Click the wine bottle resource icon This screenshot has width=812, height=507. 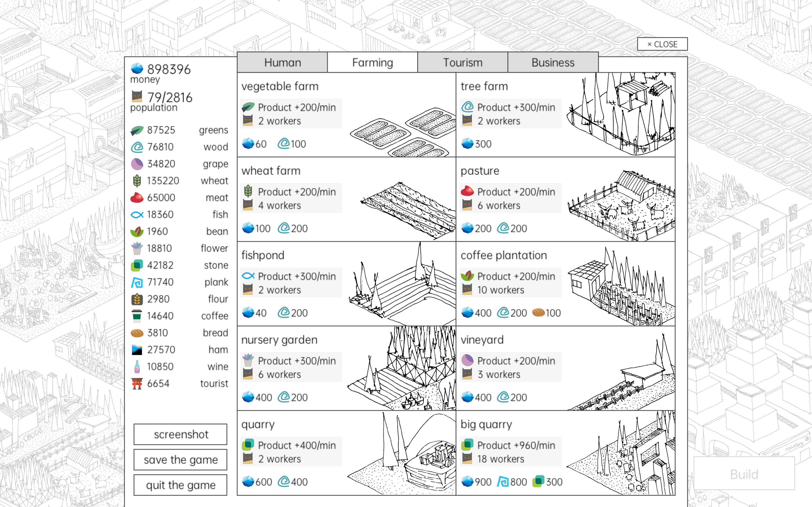(x=137, y=366)
